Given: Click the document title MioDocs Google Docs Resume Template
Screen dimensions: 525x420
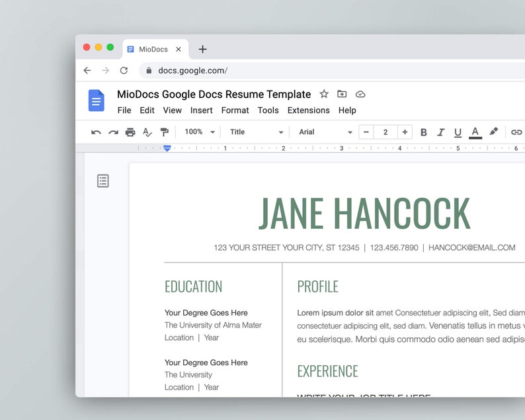Looking at the screenshot, I should 214,95.
